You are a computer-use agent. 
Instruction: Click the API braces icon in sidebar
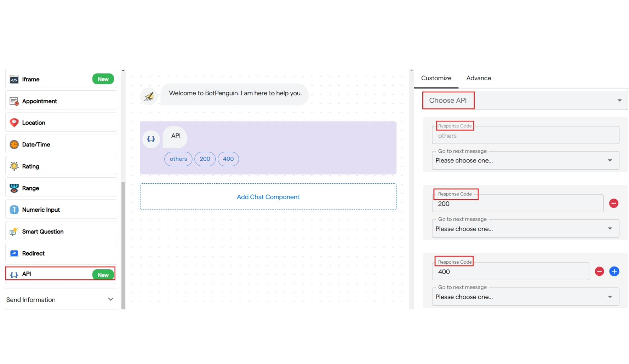(14, 275)
